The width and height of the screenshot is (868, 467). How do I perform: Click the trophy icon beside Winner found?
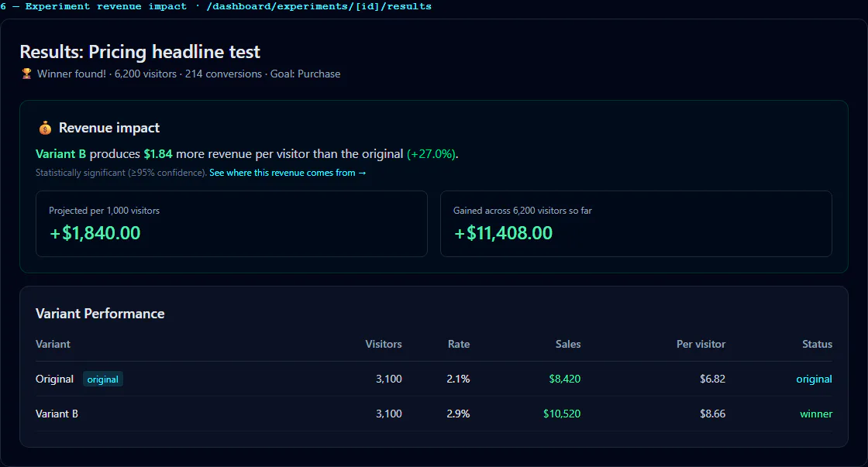tap(26, 74)
